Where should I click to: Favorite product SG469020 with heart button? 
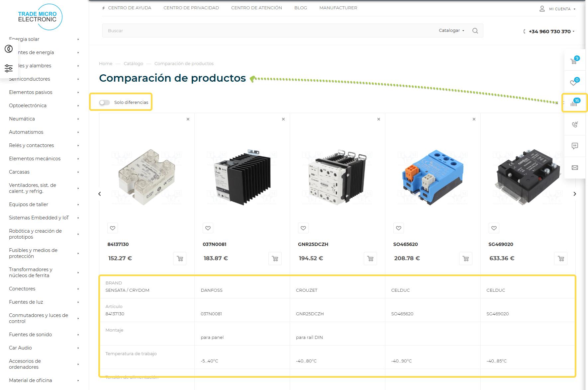[494, 228]
